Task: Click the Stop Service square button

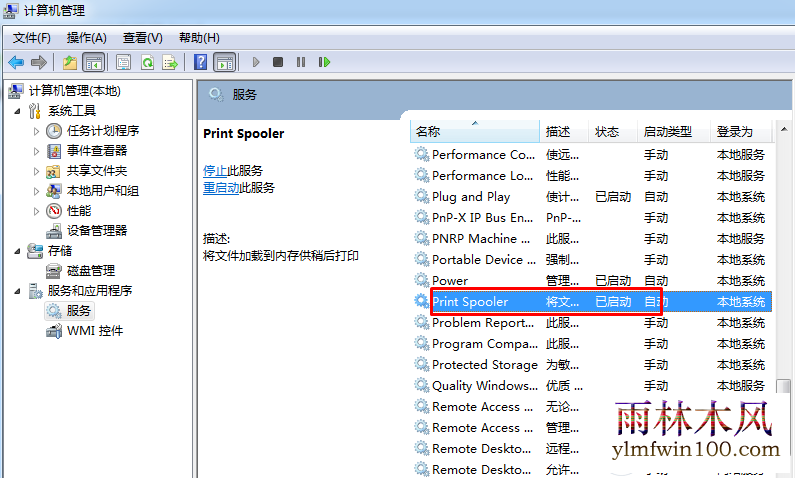Action: pos(278,62)
